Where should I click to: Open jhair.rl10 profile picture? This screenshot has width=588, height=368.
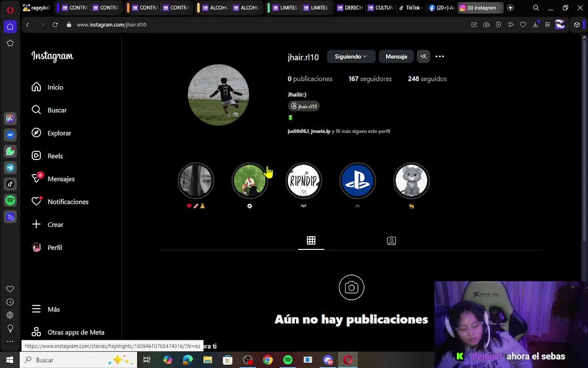click(218, 95)
